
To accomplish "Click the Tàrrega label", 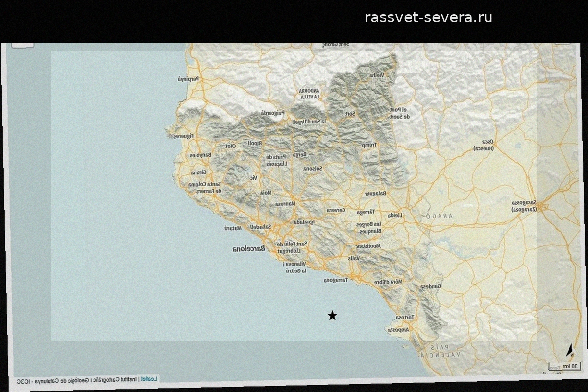I will 366,212.
